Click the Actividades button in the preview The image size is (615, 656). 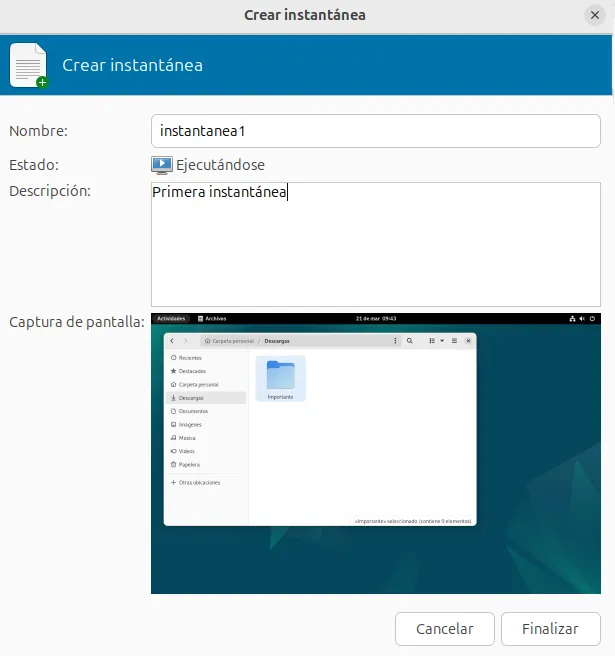pyautogui.click(x=172, y=318)
